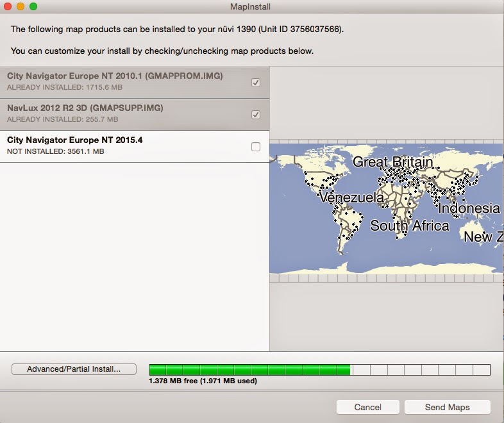Select the City Navigator Europe NT 2015.4 title
504x423 pixels.
(75, 140)
